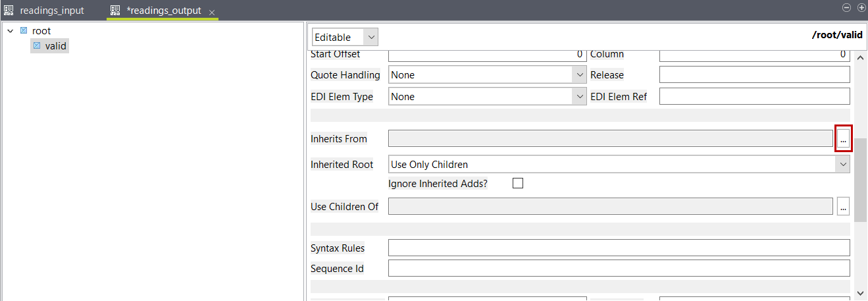868x301 pixels.
Task: Click into the Sequence Id field
Action: 619,269
